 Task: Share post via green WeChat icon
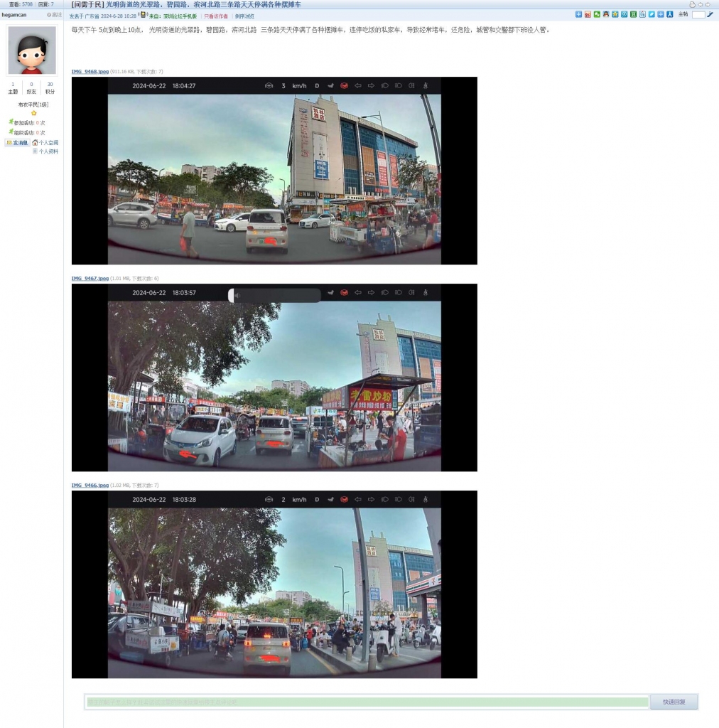click(x=597, y=14)
